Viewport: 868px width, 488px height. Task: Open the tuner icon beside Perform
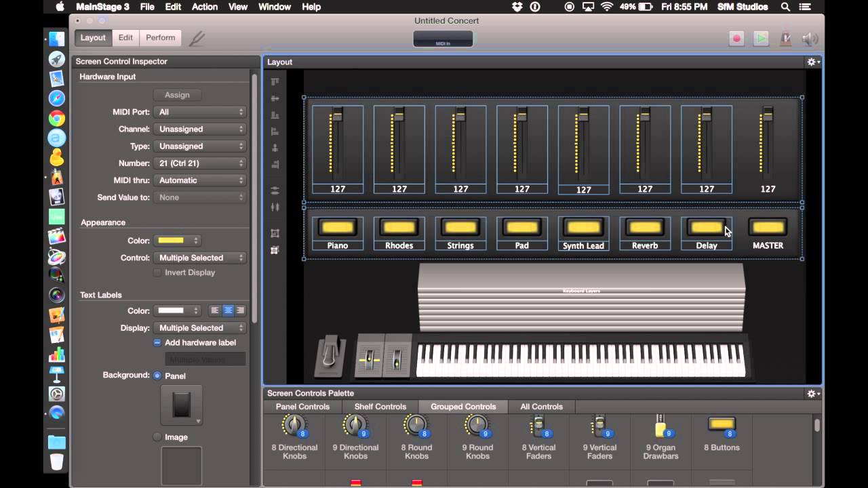[x=197, y=39]
